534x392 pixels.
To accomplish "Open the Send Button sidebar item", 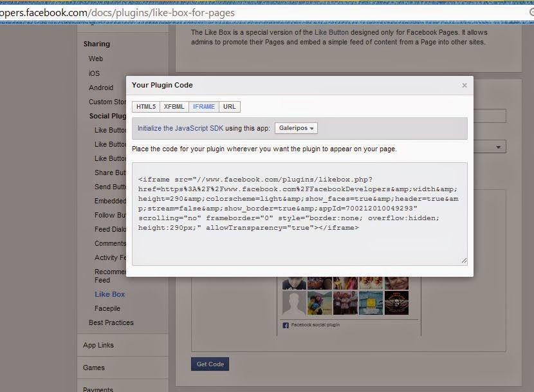I will (111, 187).
